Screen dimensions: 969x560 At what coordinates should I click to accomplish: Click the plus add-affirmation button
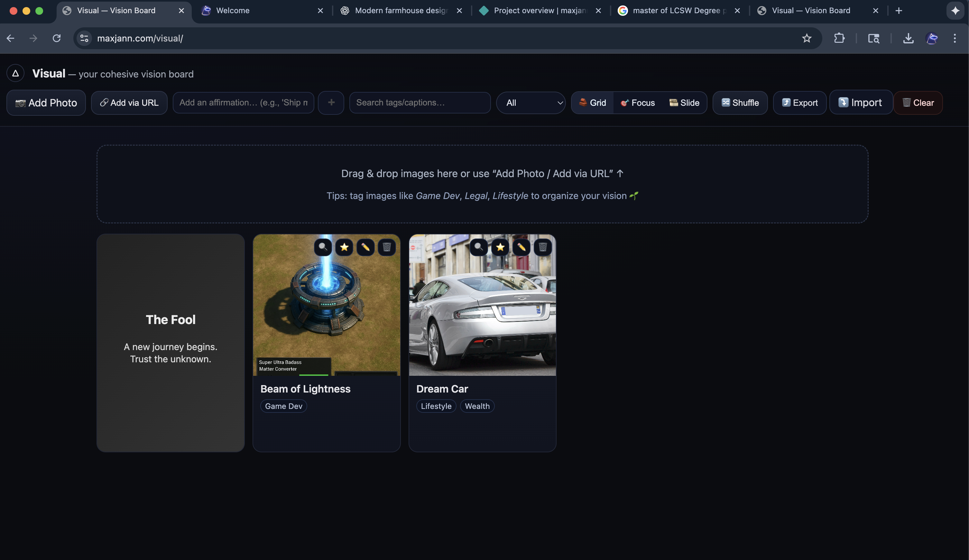[331, 103]
